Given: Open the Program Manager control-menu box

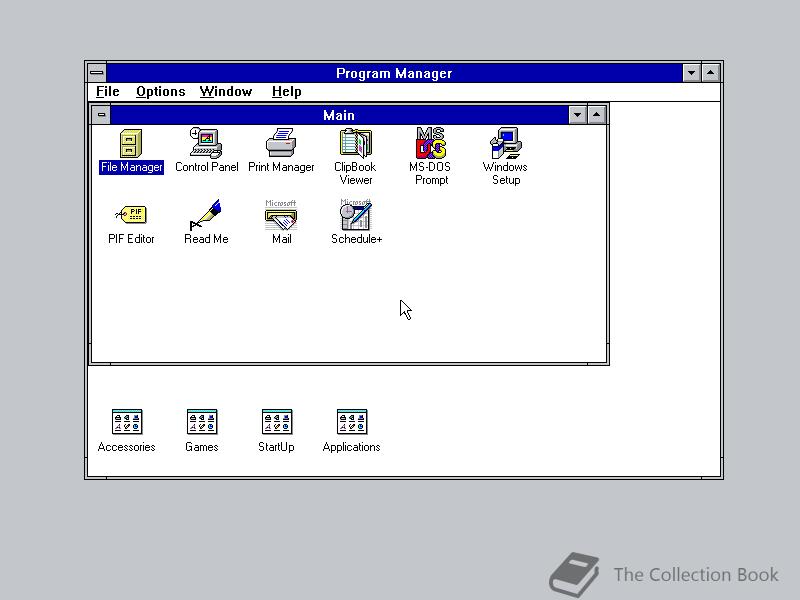Looking at the screenshot, I should coord(97,73).
